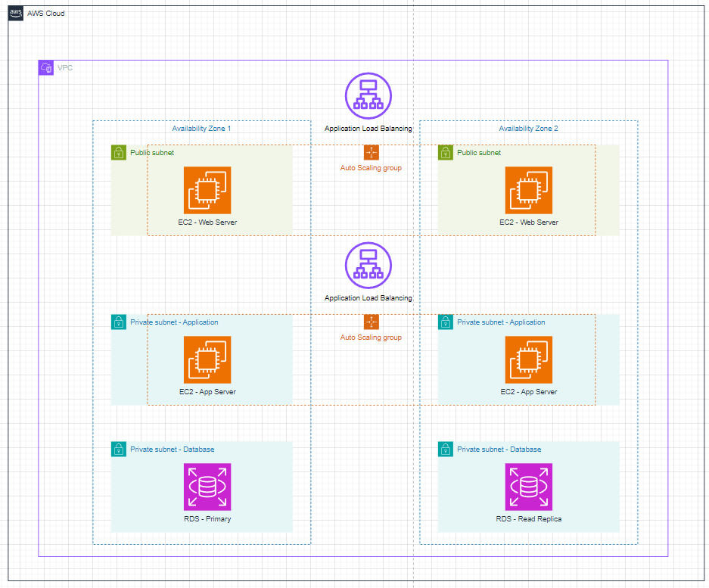The image size is (709, 588).
Task: Select 'Availability Zone 2' label
Action: [528, 129]
